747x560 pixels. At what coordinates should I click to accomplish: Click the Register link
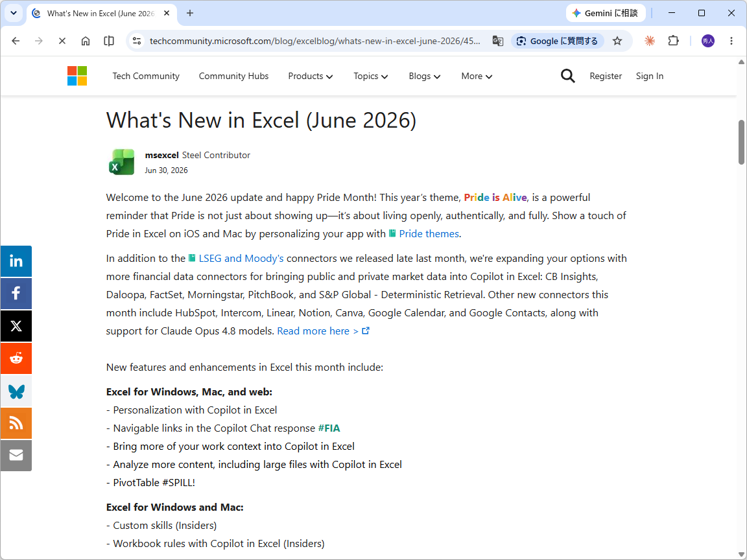606,76
